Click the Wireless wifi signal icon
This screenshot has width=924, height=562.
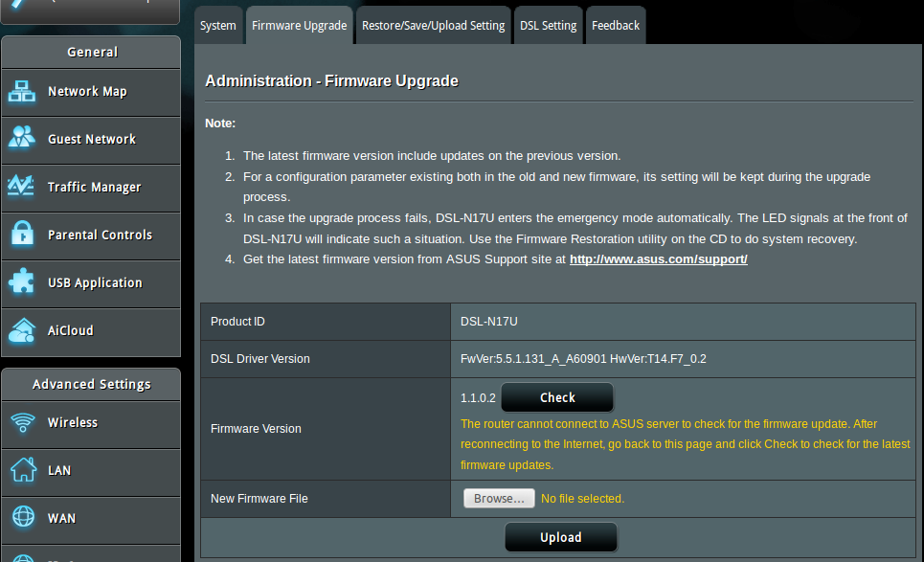point(23,422)
